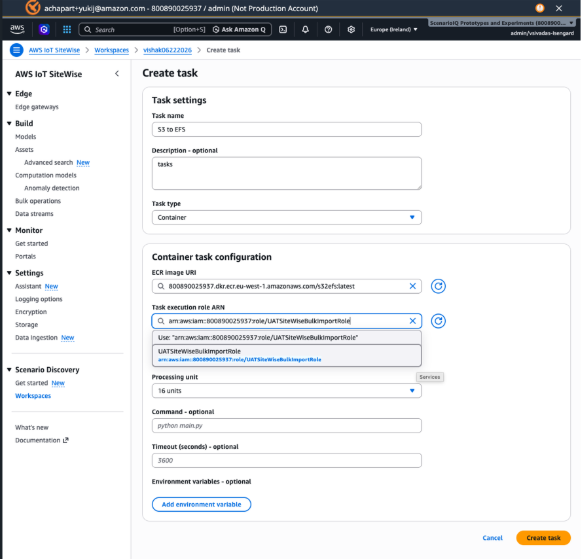Open Workspaces in sidebar

(33, 396)
